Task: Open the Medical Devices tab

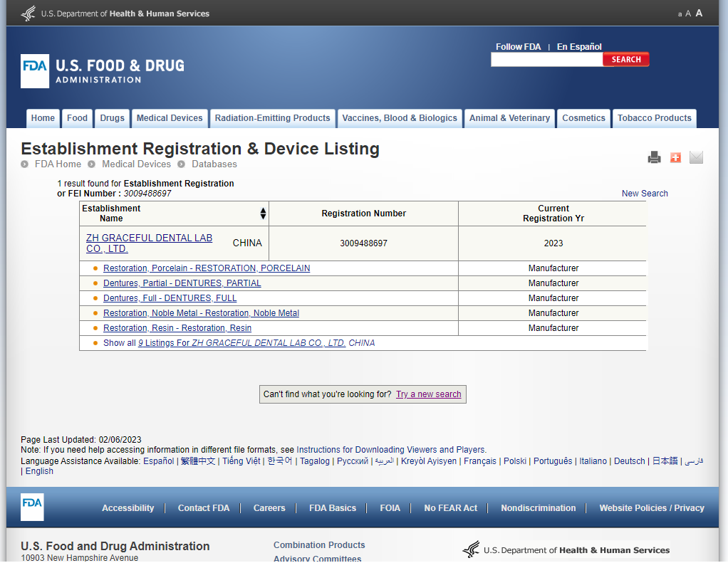Action: point(170,118)
